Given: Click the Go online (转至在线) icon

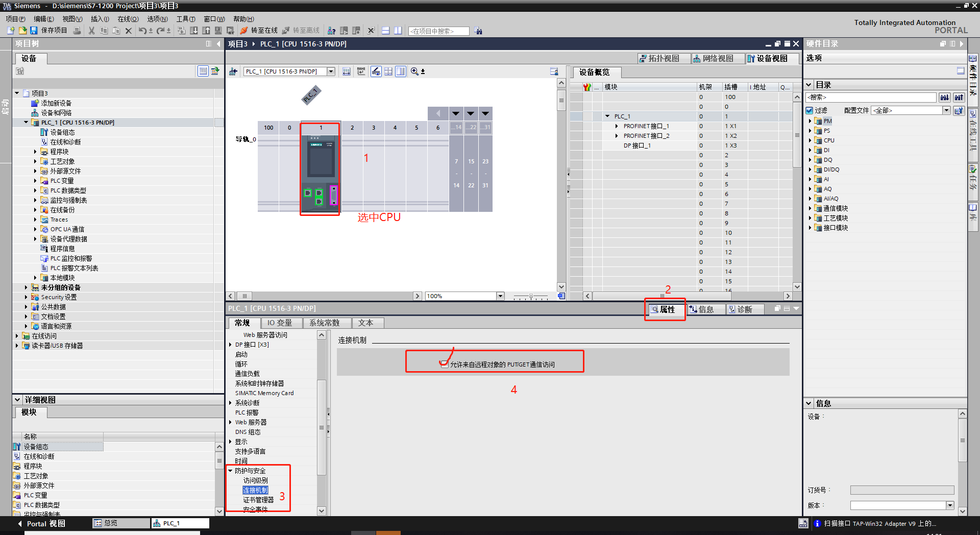Looking at the screenshot, I should [x=244, y=31].
